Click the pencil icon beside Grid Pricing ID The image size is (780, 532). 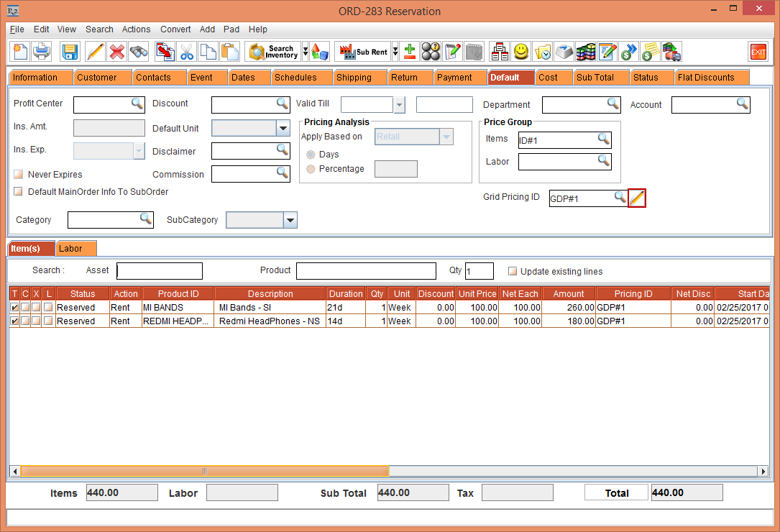(637, 198)
